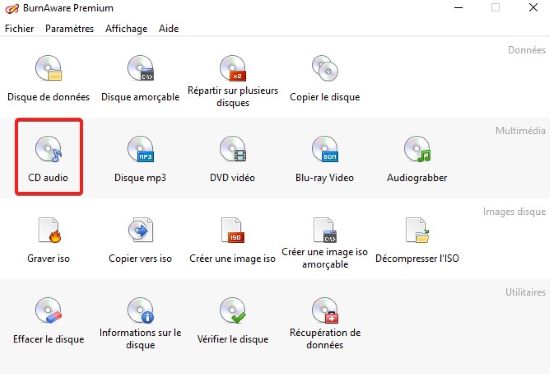Choose Créer une image iso
The width and height of the screenshot is (550, 374).
coord(233,240)
